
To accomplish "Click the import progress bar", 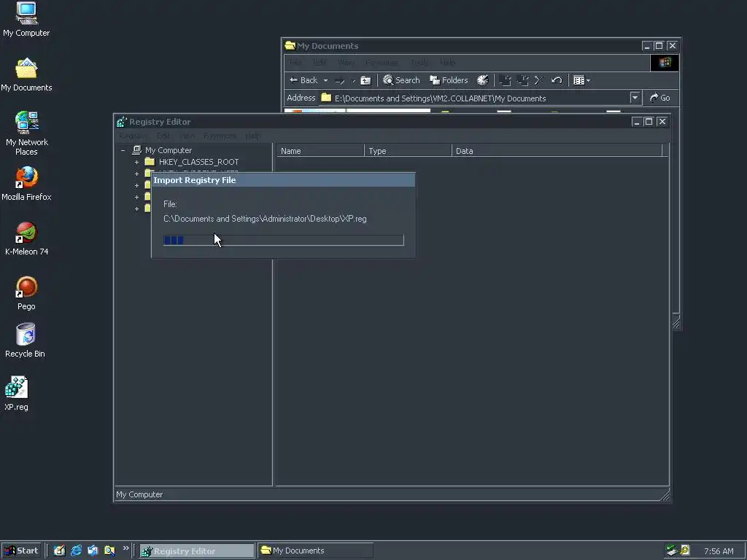I will click(284, 240).
